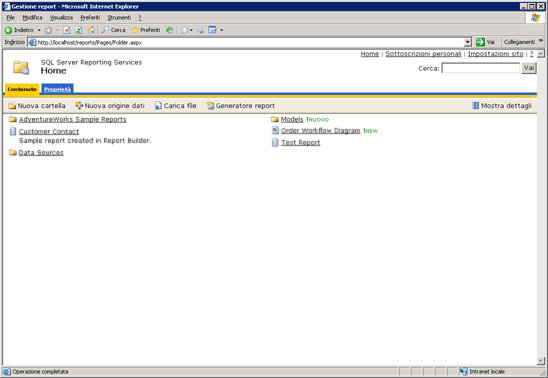Click the mail toolbar icon

point(185,30)
